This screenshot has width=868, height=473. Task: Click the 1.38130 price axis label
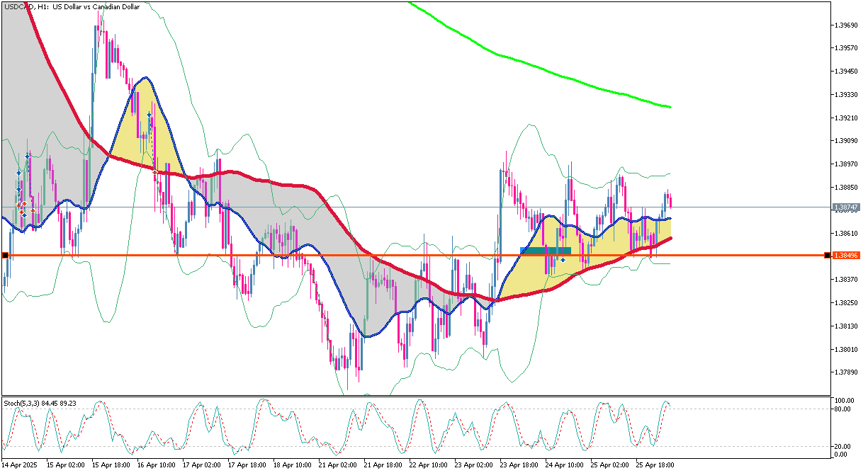click(847, 326)
